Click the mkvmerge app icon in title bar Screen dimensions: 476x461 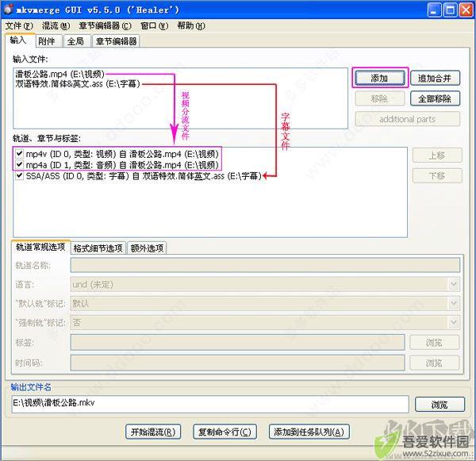(8, 9)
